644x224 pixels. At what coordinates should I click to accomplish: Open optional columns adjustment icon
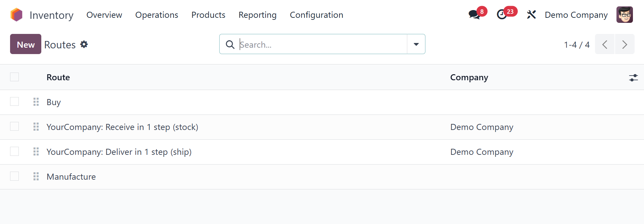click(633, 78)
